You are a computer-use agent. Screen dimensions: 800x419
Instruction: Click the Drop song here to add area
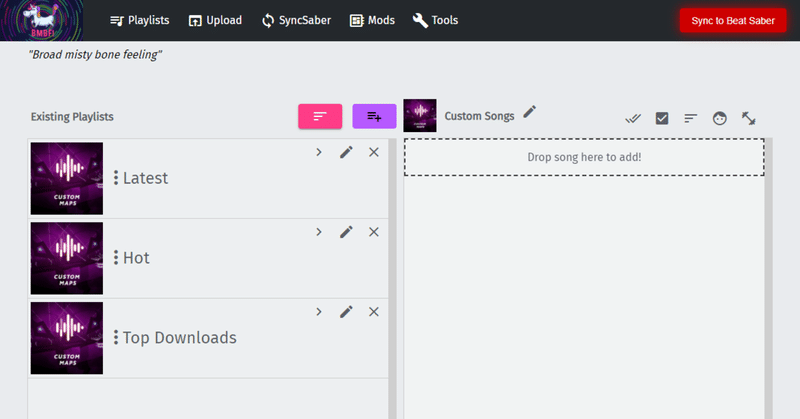[584, 157]
